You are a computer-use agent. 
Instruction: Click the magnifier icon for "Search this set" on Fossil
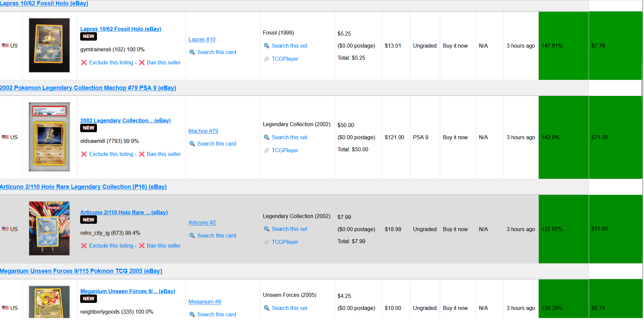267,46
